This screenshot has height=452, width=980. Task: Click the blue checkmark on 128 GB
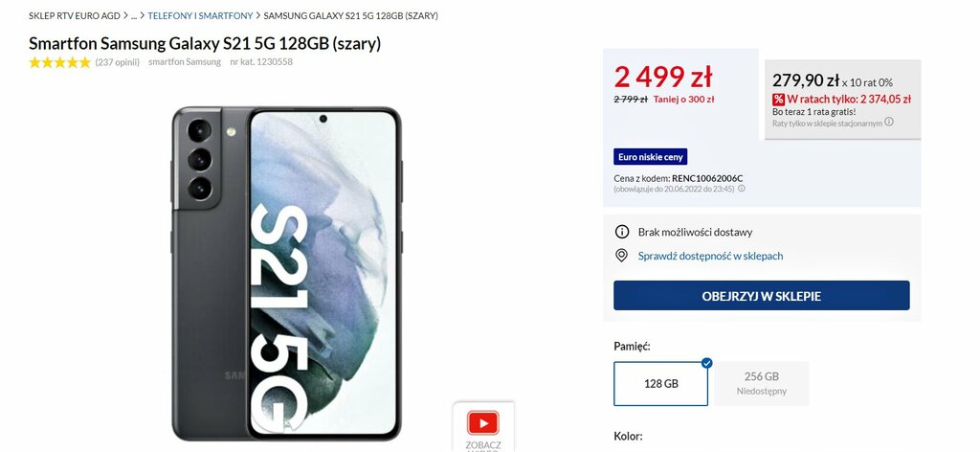[x=707, y=363]
